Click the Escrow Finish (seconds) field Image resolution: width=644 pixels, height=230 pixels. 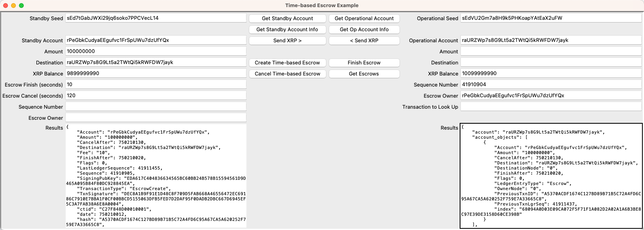[x=155, y=85]
